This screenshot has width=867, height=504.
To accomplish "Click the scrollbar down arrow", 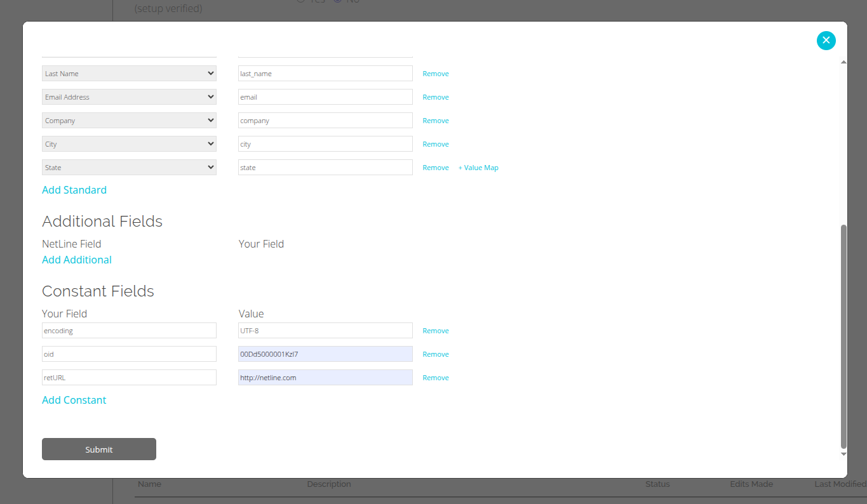I will point(843,454).
